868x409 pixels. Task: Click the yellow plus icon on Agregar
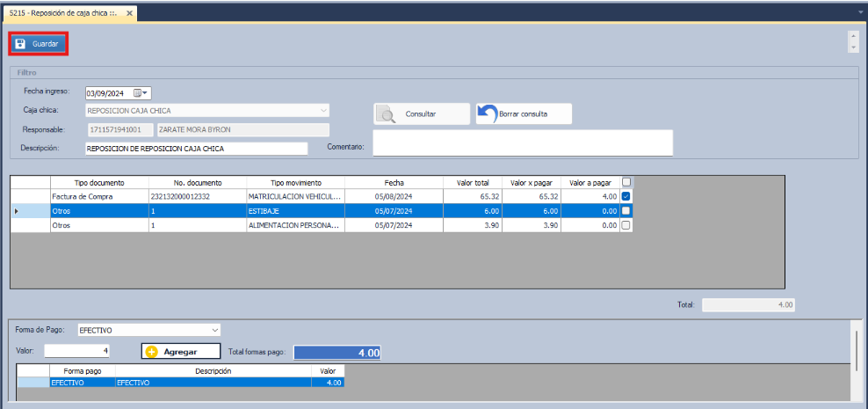(151, 351)
